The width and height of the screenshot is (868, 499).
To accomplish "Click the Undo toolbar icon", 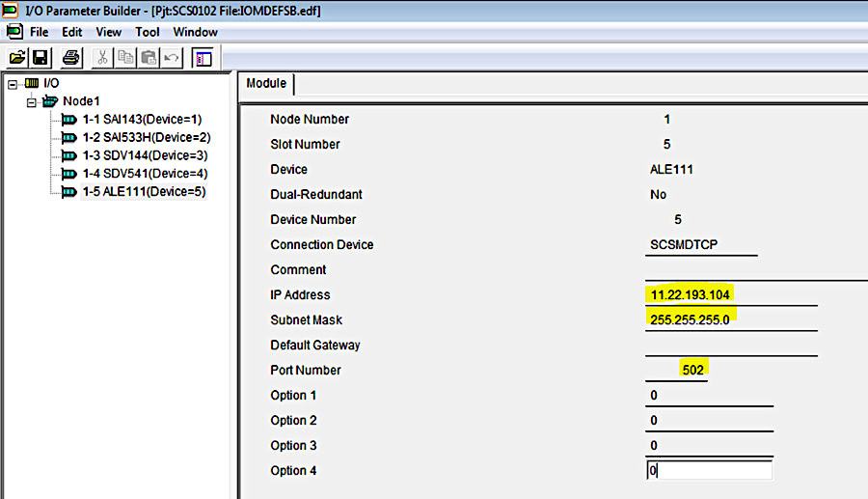I will pyautogui.click(x=171, y=57).
